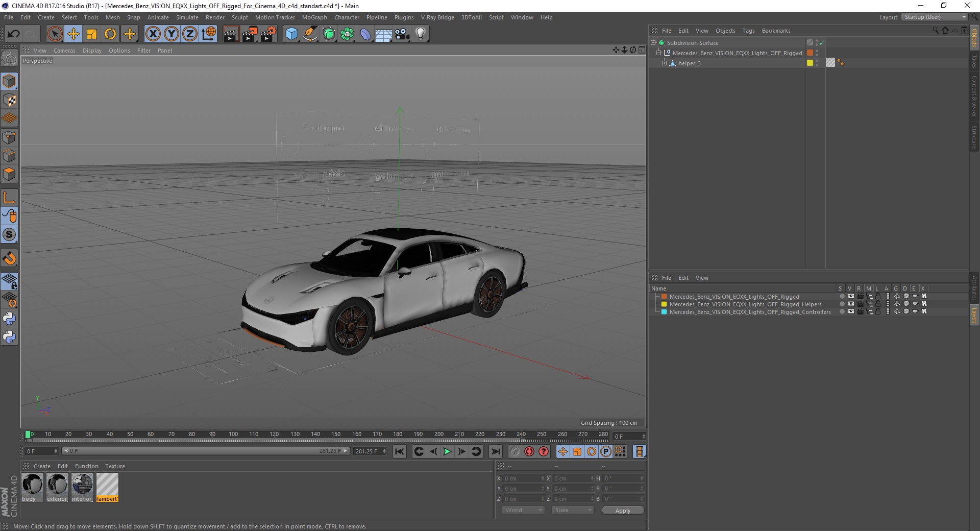Expand the helper_3 object
Viewport: 980px width, 531px height.
pyautogui.click(x=664, y=63)
